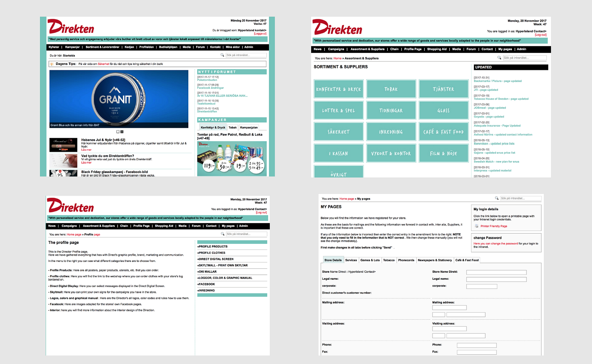Image resolution: width=592 pixels, height=364 pixels.
Task: Open the LOTTER & SPEL category tile
Action: [339, 110]
